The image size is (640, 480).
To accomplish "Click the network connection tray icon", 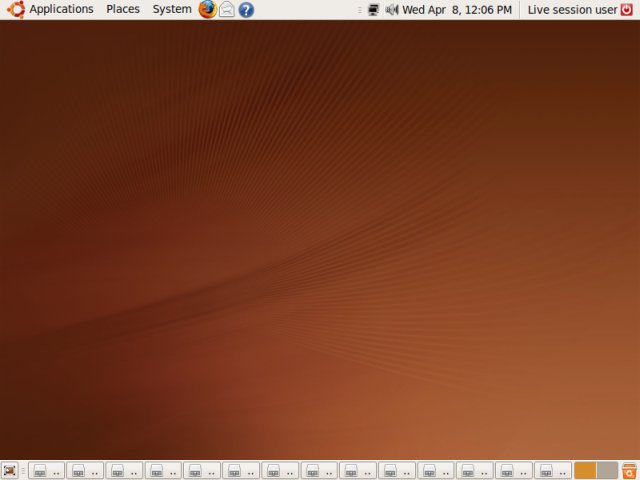I will (373, 10).
